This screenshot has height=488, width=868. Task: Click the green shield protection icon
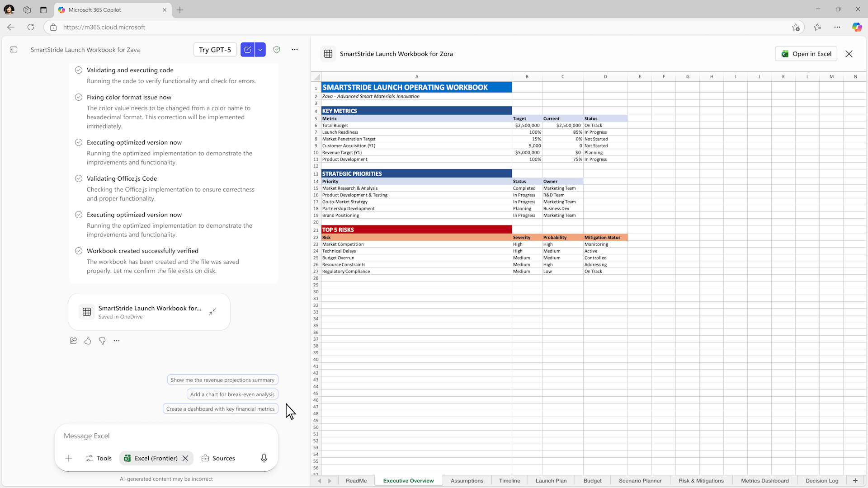(x=277, y=50)
